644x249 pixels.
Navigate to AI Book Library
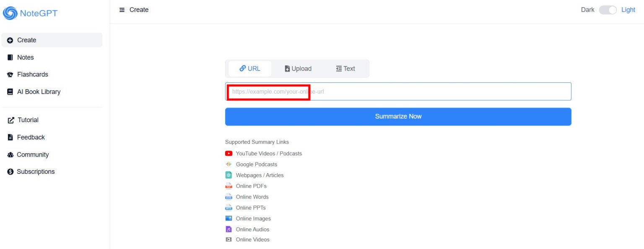[x=39, y=91]
